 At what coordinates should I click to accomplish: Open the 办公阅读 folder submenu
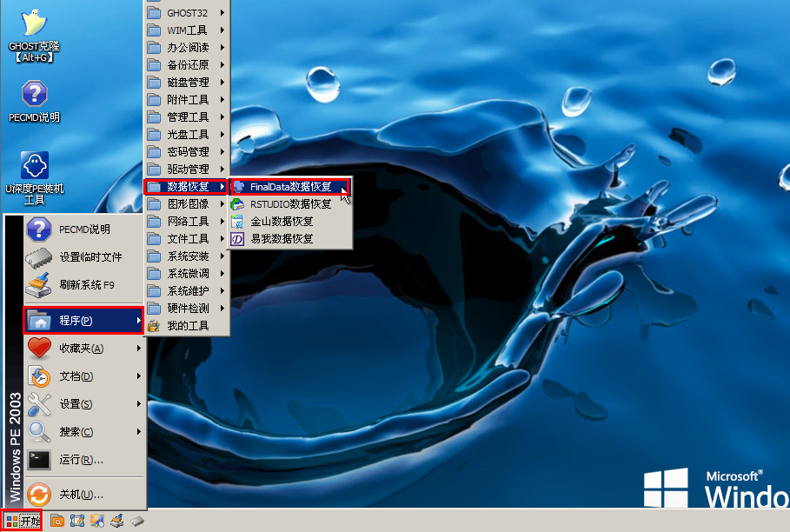coord(187,47)
